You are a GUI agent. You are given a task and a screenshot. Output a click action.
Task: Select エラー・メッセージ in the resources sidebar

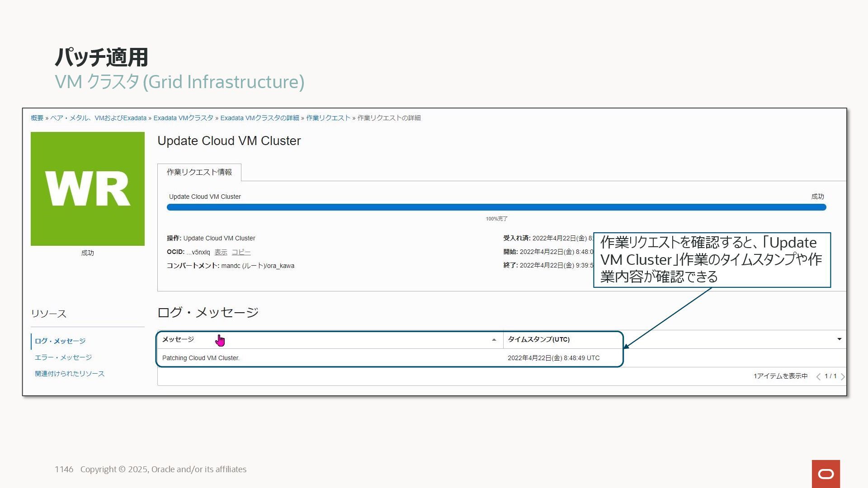(63, 357)
